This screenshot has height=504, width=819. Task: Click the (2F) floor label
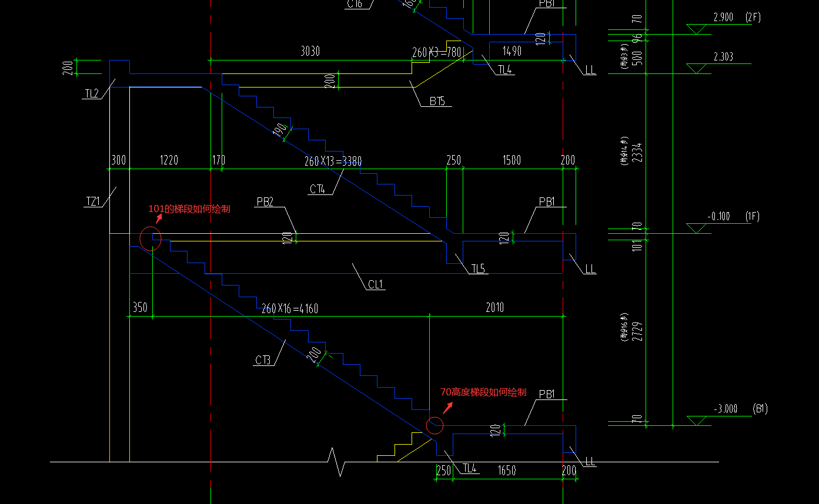pyautogui.click(x=753, y=18)
